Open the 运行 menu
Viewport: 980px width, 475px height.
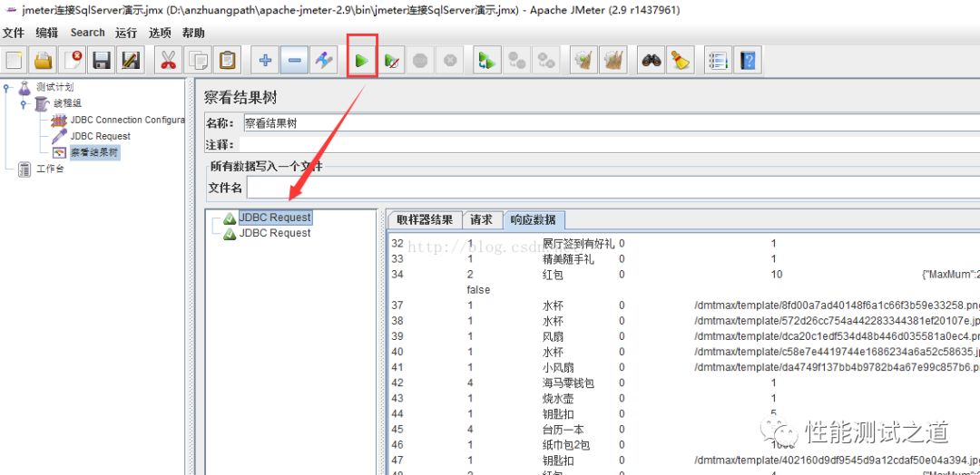click(126, 33)
